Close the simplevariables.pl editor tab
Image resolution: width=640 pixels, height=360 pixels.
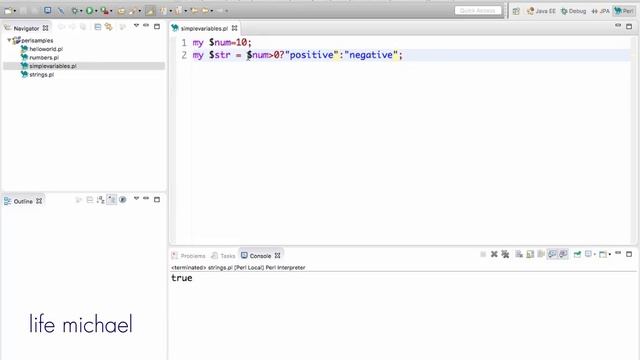(x=234, y=28)
